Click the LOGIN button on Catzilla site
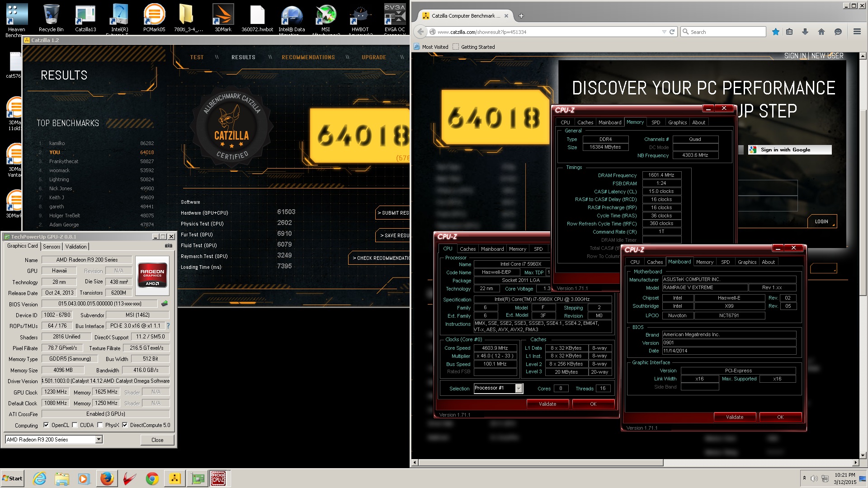868x488 pixels. pyautogui.click(x=821, y=221)
